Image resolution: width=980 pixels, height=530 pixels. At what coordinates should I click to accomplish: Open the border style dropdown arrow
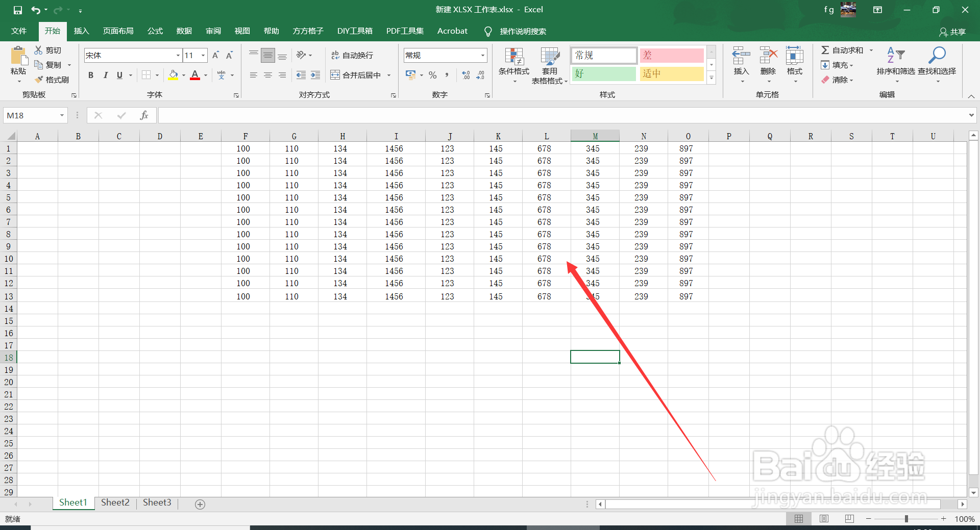(x=156, y=75)
